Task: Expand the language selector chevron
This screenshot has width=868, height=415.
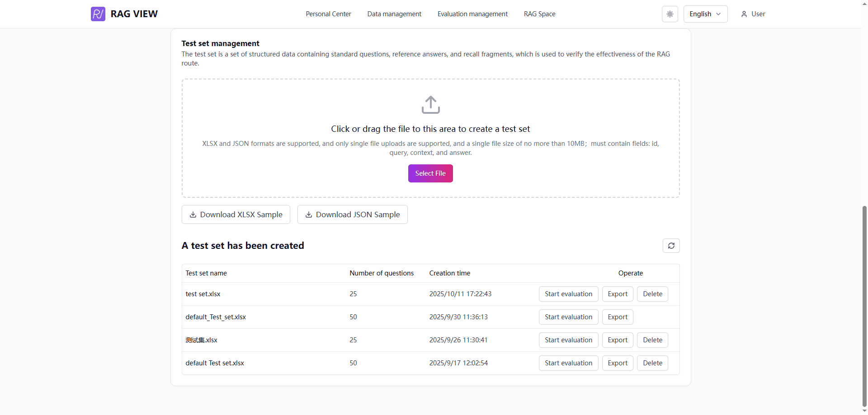Action: pyautogui.click(x=719, y=14)
